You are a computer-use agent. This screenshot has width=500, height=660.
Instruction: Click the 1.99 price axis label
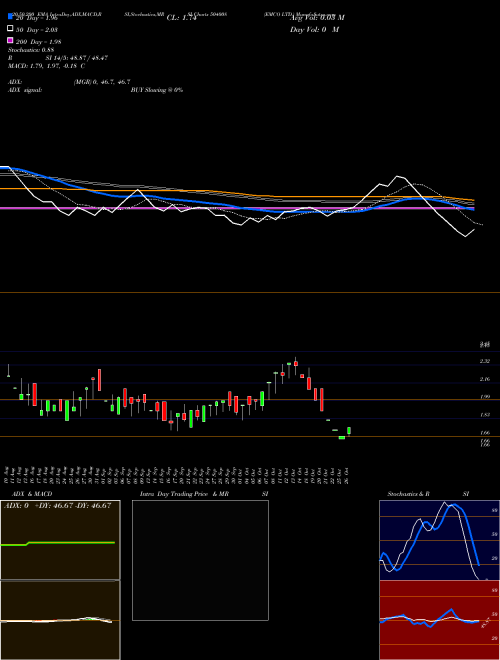coord(485,397)
